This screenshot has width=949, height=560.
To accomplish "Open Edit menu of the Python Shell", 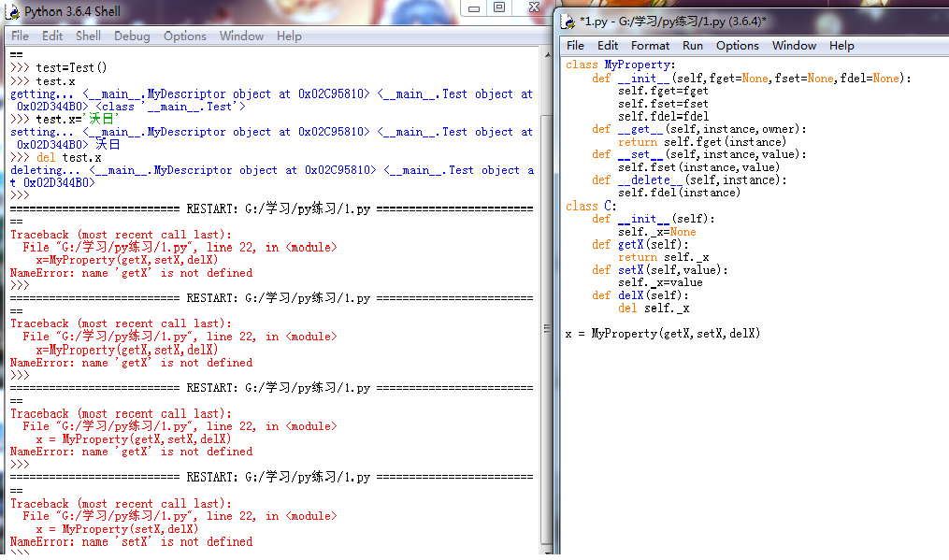I will click(52, 36).
